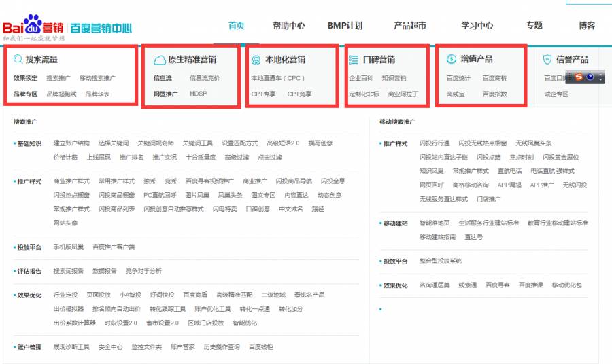Open the 首页 navigation tab
The width and height of the screenshot is (612, 364).
point(236,26)
